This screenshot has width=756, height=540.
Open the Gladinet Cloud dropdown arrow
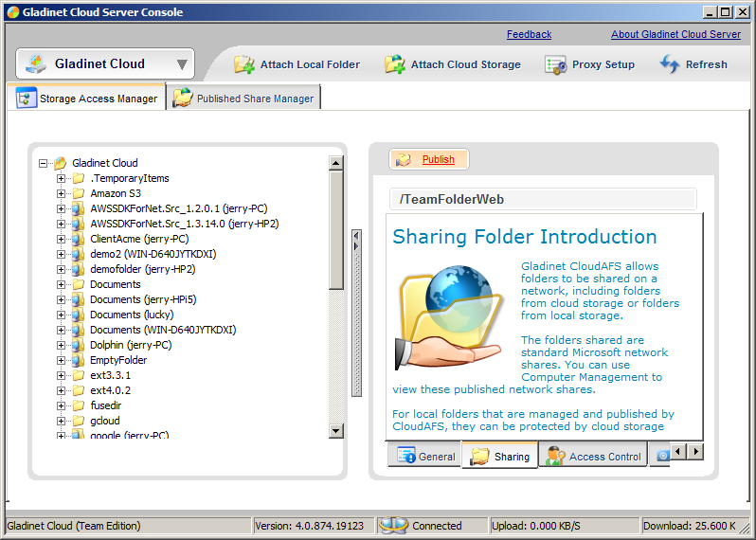coord(182,64)
